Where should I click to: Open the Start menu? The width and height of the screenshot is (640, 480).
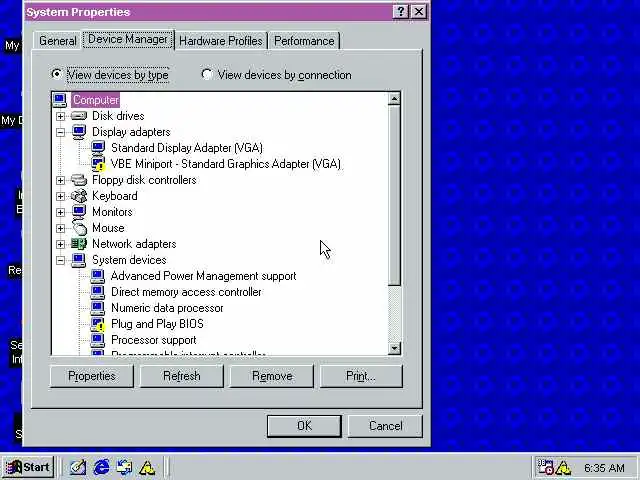coord(28,467)
